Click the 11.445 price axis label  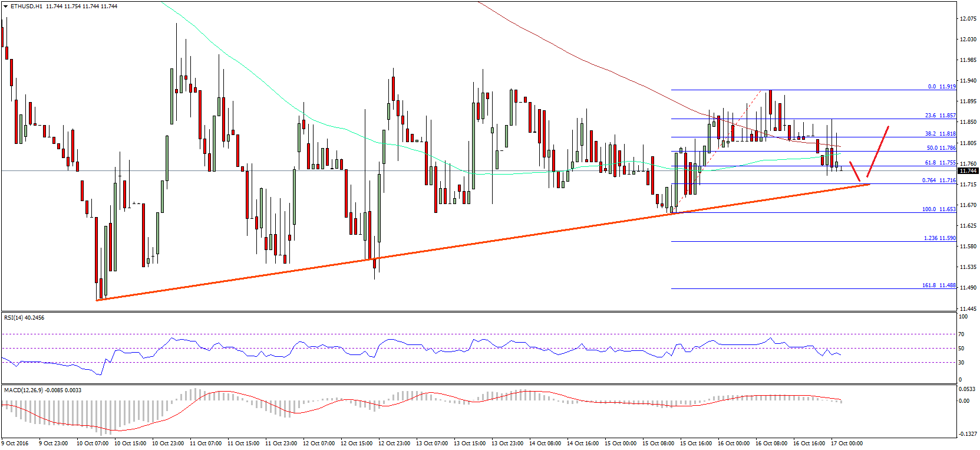coord(968,309)
